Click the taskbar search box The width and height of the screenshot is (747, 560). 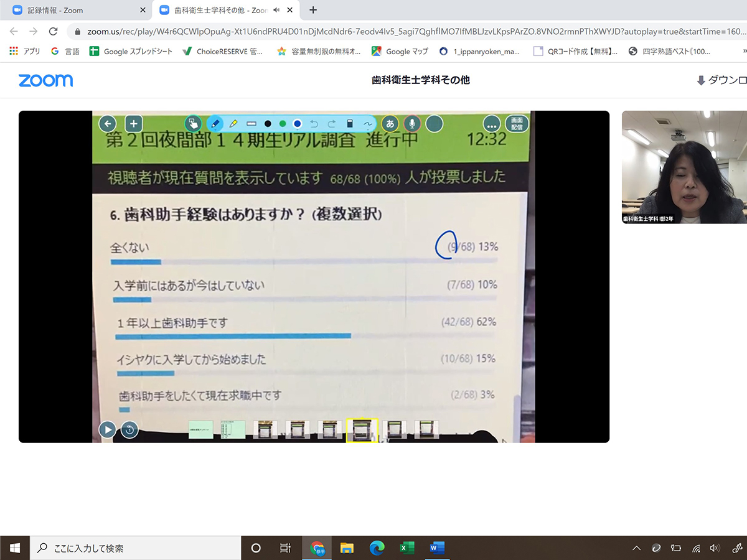[136, 548]
